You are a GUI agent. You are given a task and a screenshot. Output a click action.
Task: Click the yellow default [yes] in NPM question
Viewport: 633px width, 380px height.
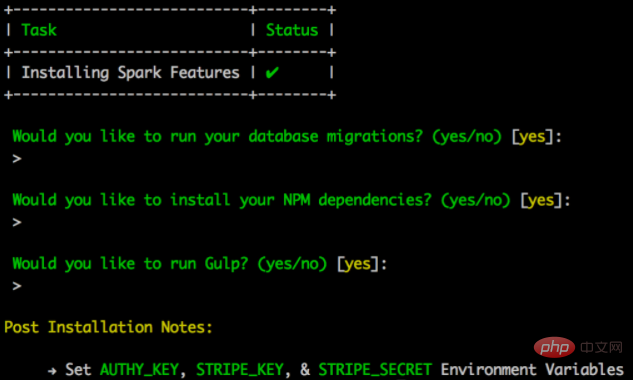541,200
